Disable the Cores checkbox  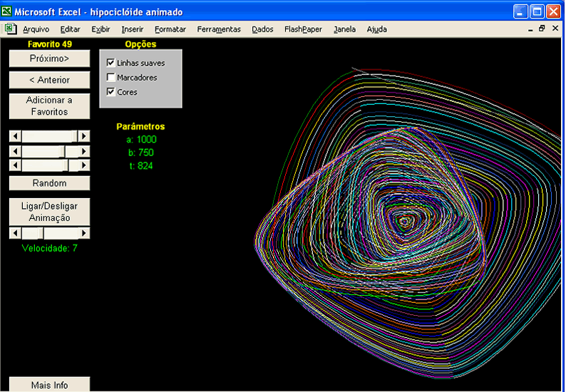click(110, 92)
